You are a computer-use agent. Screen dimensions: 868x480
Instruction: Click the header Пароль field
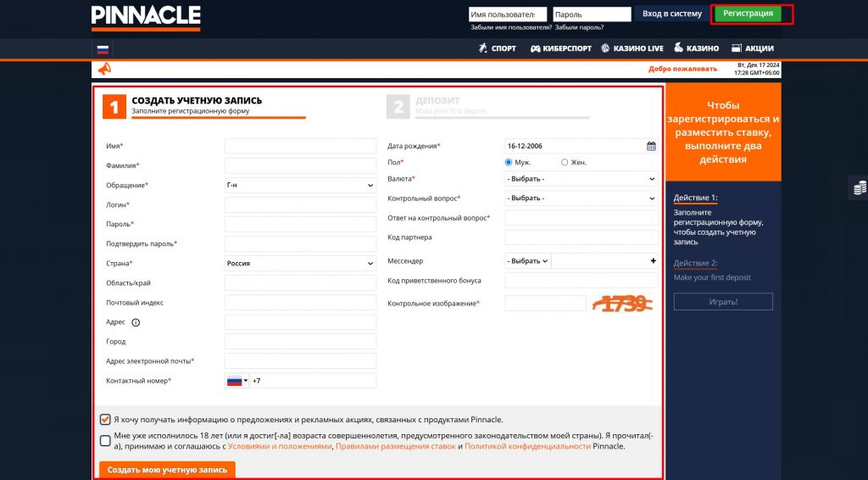(592, 14)
